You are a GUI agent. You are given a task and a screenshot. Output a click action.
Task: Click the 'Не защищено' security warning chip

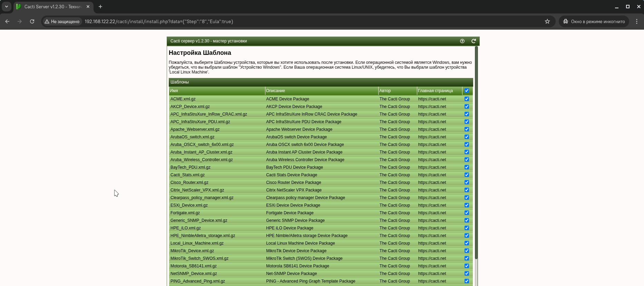click(62, 21)
